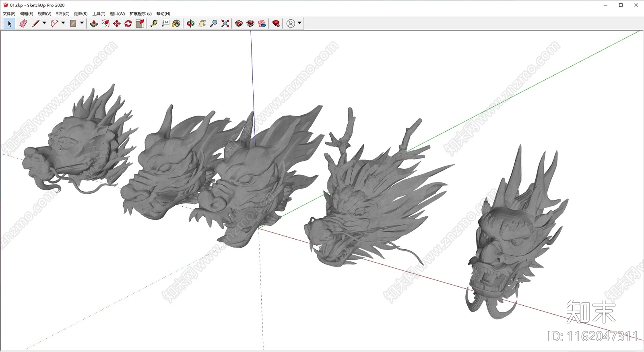Screen dimensions: 644x352
Task: Choose the Rectangle shape tool
Action: [x=73, y=24]
